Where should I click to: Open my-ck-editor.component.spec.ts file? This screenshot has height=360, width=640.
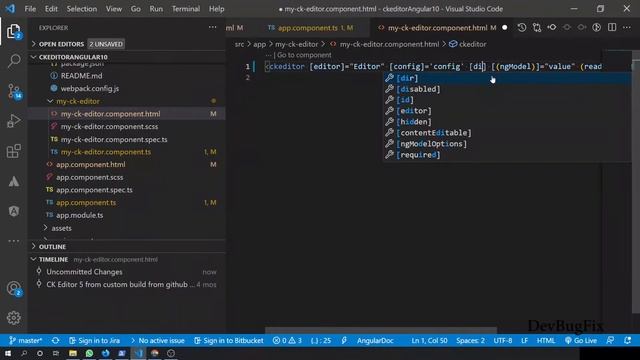click(x=114, y=139)
